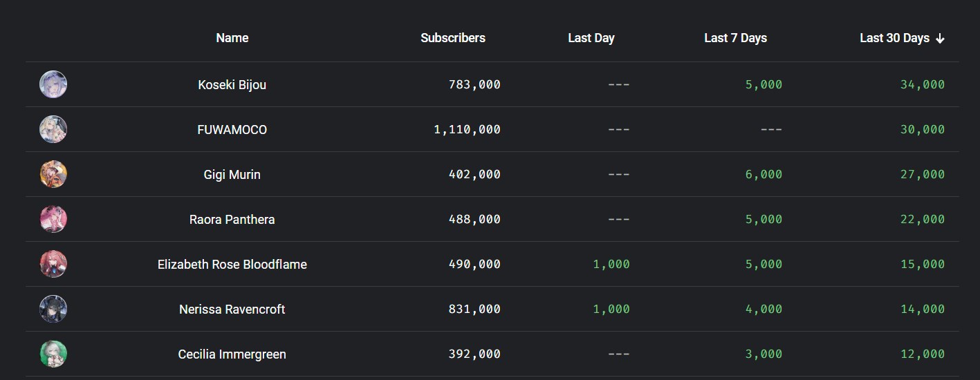Screen dimensions: 980x380
Task: Open Elizabeth Rose Bloodflame name link
Action: pyautogui.click(x=232, y=265)
